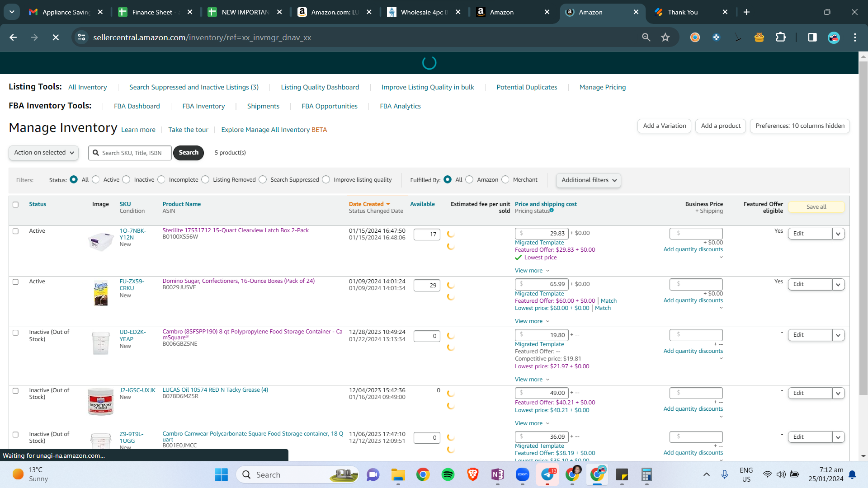The image size is (868, 488).
Task: Open the Chrome profile avatar
Action: tap(834, 38)
